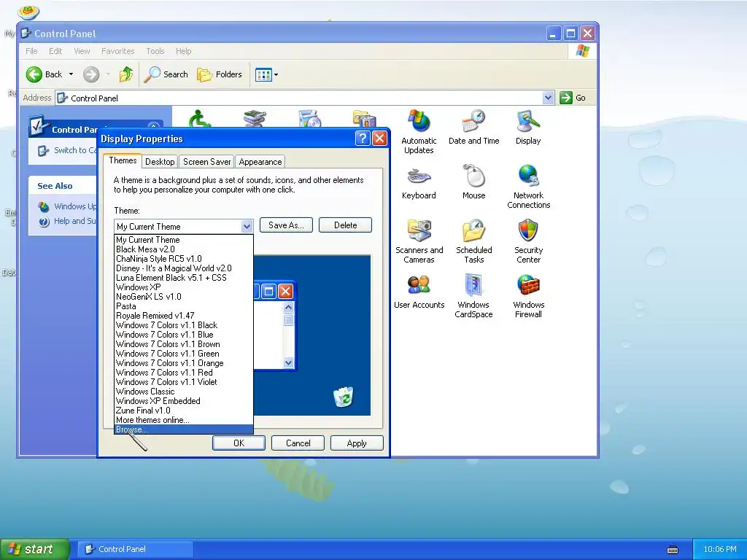The width and height of the screenshot is (747, 560).
Task: Choose Windows 7 Colors v1.1 Orange
Action: 184,363
